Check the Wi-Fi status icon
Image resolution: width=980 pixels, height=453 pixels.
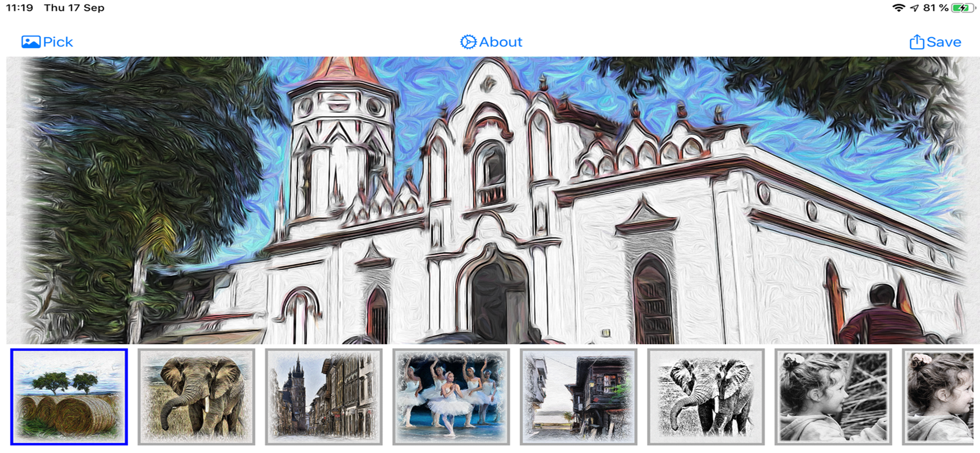pos(899,8)
